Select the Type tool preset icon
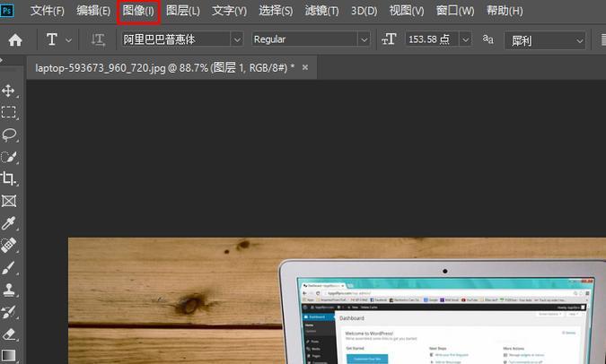Screen dimensions: 606x364 [x=52, y=39]
